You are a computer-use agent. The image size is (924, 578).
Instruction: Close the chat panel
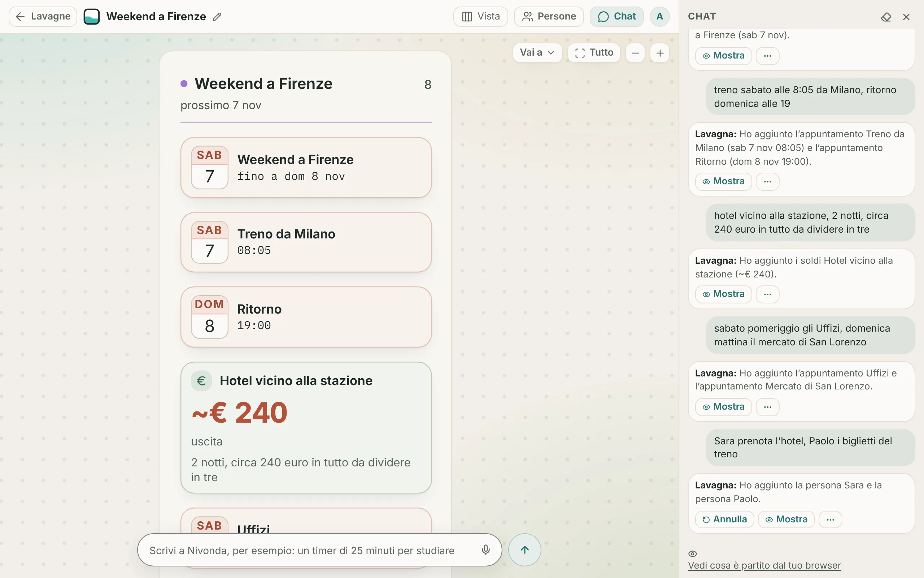[906, 17]
